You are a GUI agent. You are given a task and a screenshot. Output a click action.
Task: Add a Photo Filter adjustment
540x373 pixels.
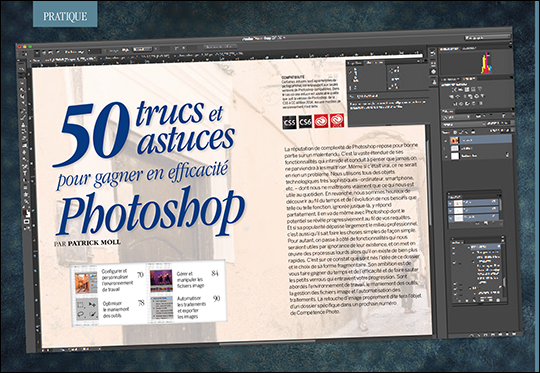pyautogui.click(x=470, y=97)
